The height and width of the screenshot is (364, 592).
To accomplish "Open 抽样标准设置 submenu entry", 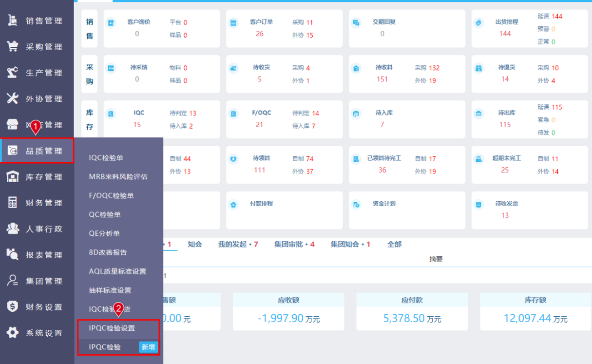I will coord(110,290).
